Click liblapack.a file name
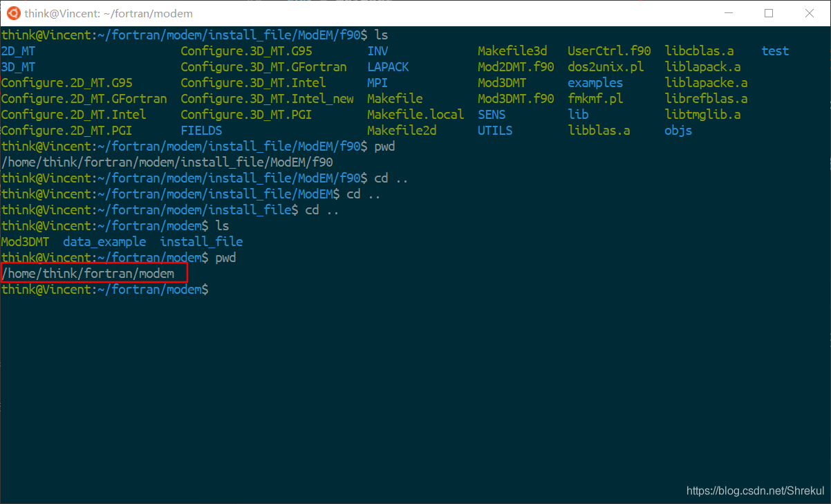The width and height of the screenshot is (831, 504). (702, 66)
